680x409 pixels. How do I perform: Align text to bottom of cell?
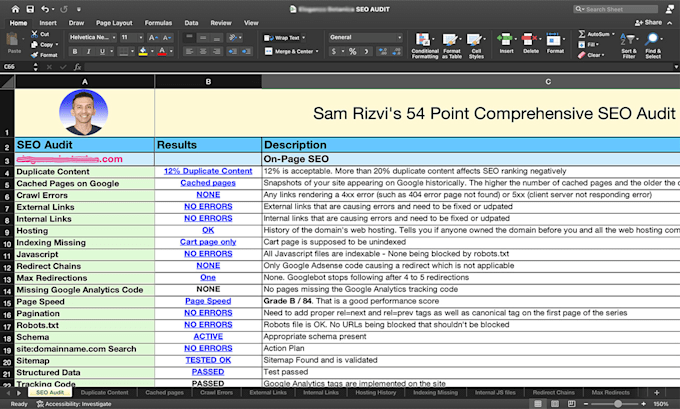(216, 38)
